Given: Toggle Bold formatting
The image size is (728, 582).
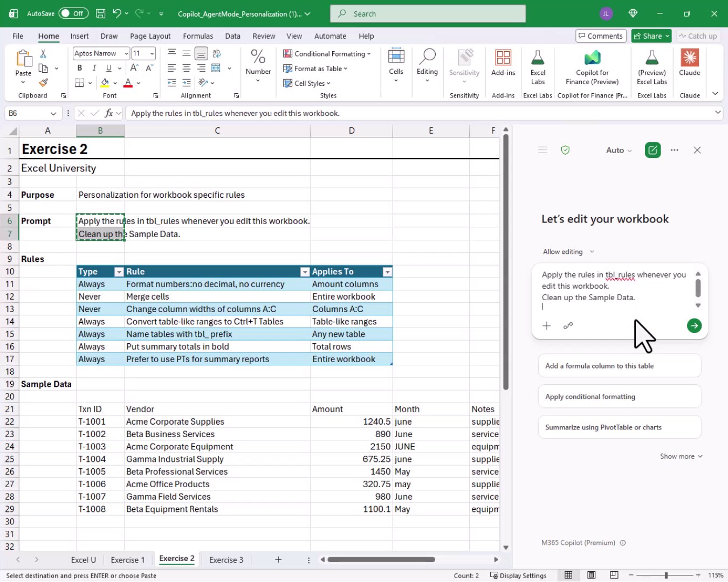Looking at the screenshot, I should (x=79, y=68).
